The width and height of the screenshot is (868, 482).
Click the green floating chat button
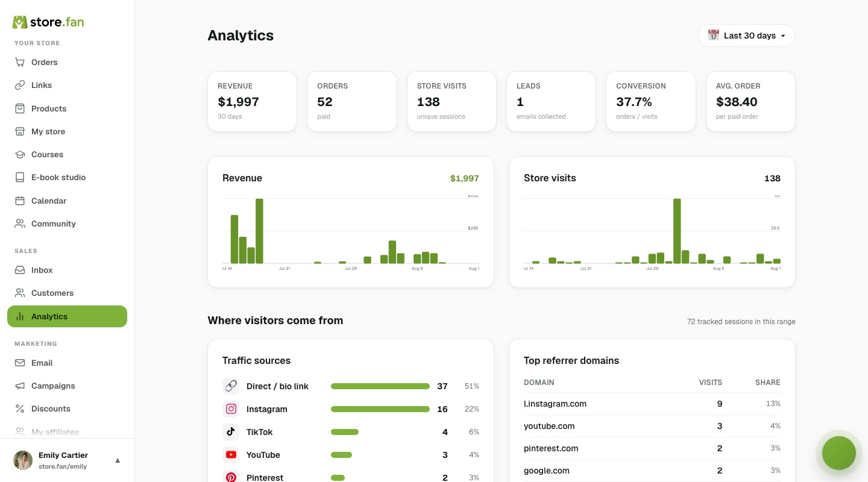(x=839, y=453)
